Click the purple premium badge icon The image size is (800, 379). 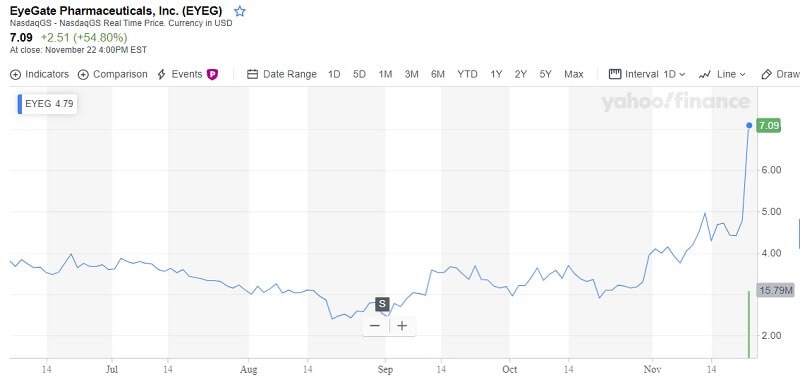pos(212,74)
